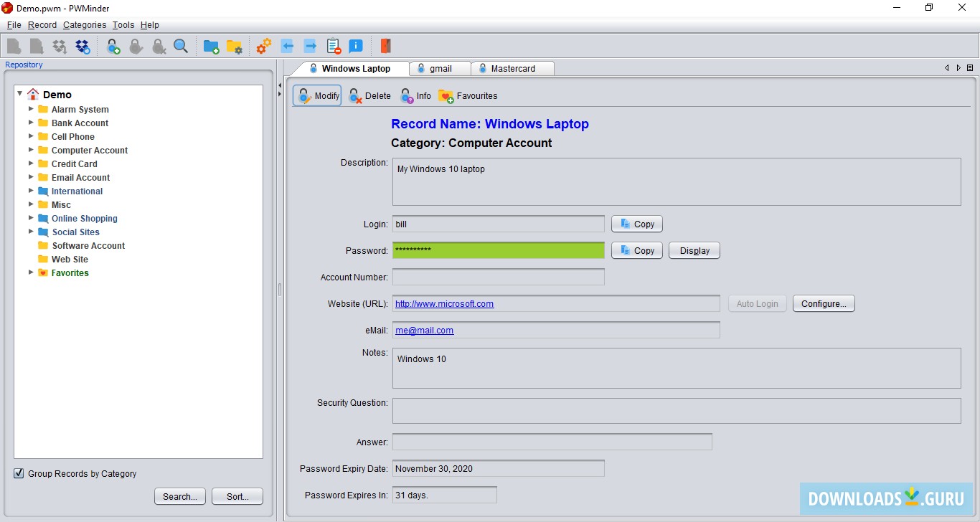Open search with the magnifying glass icon

181,47
